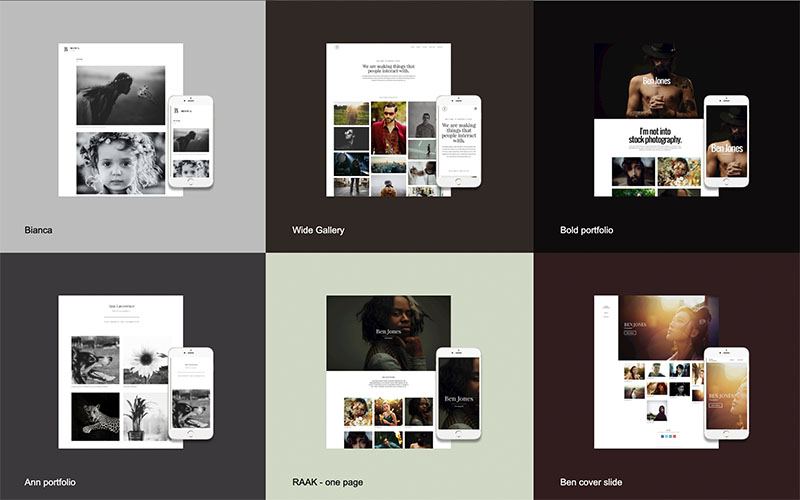This screenshot has width=800, height=500.
Task: Select the Ann portfolio phone mockup
Action: [191, 393]
